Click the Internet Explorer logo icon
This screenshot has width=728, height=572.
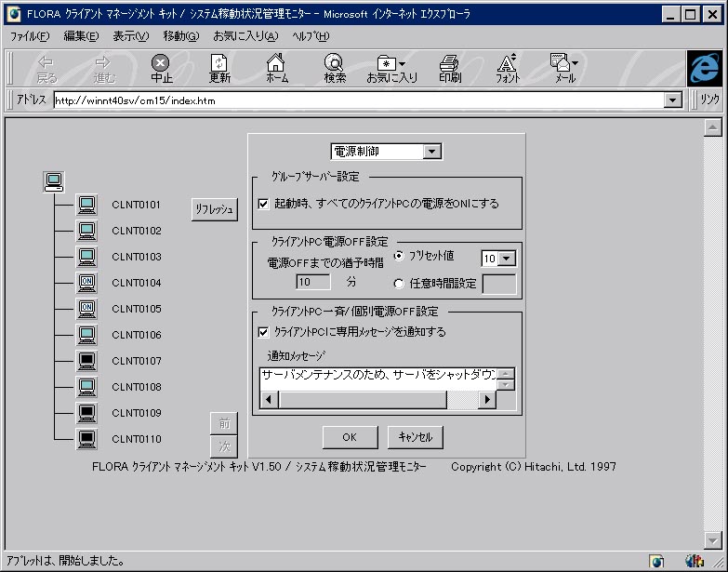[705, 68]
